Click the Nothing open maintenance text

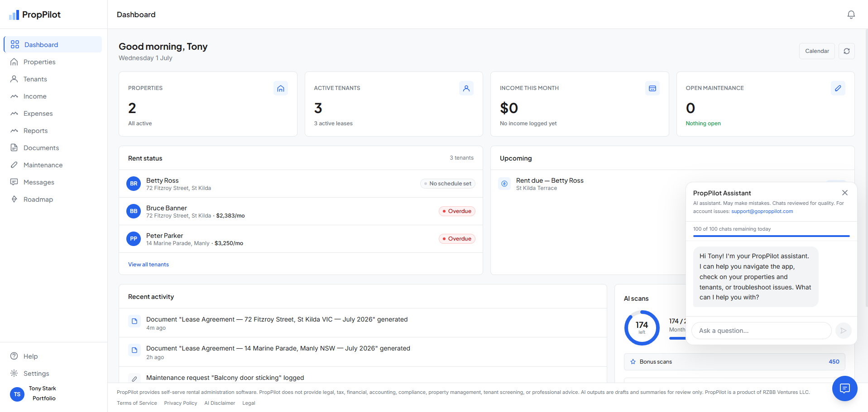pyautogui.click(x=703, y=123)
